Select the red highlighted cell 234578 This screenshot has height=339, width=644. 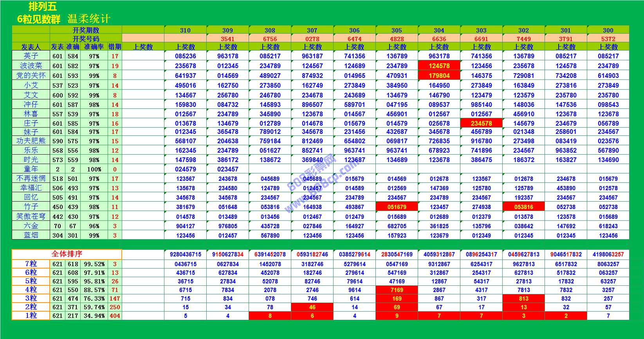[x=481, y=123]
